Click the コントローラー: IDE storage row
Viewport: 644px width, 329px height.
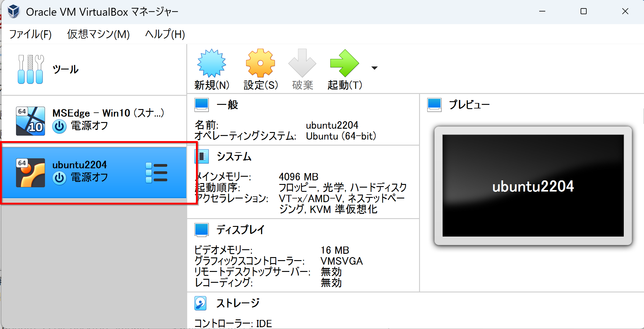[x=233, y=324]
